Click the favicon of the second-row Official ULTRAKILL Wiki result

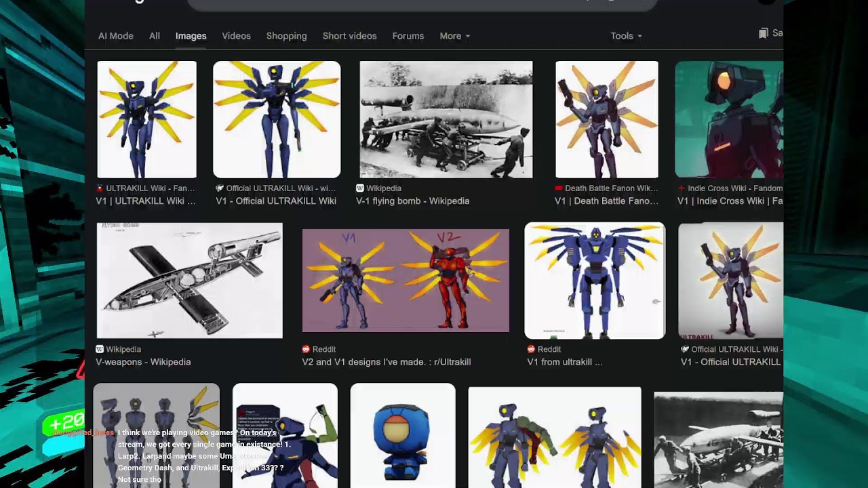(685, 349)
